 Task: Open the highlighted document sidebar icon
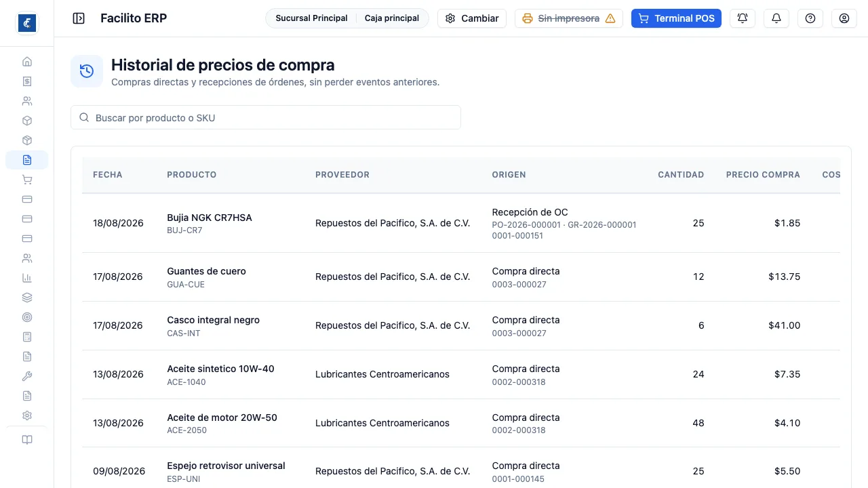[x=27, y=160]
